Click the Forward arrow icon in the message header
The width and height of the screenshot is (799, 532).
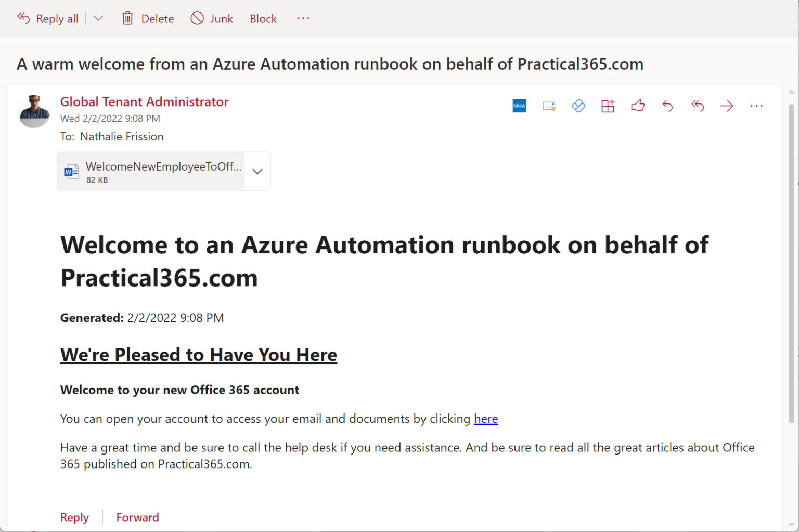tap(727, 106)
